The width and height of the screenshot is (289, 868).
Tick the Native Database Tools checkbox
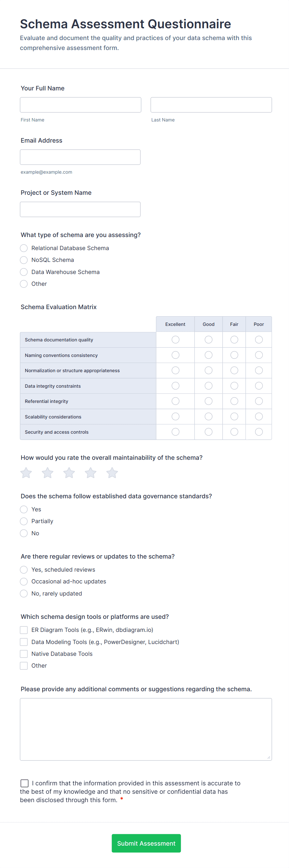24,654
